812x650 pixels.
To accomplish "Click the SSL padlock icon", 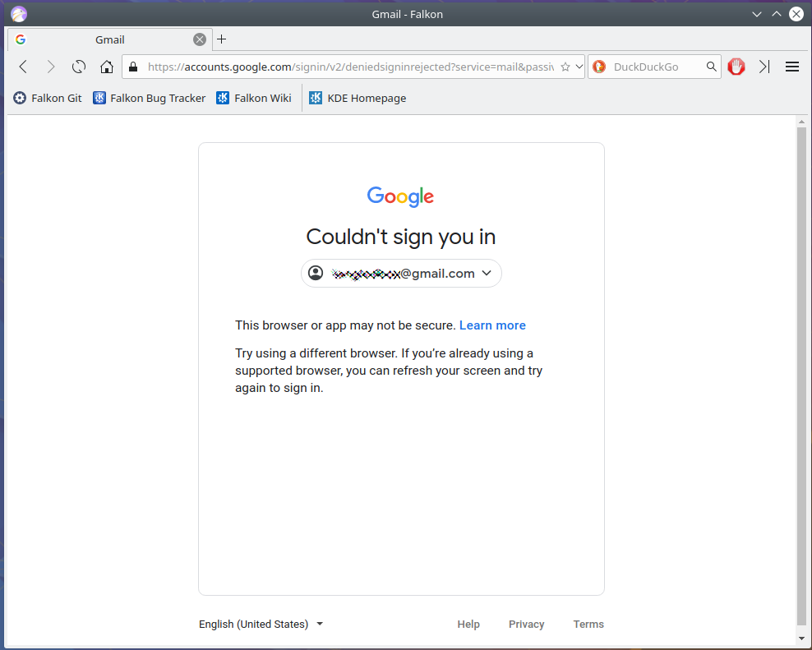I will click(x=132, y=67).
